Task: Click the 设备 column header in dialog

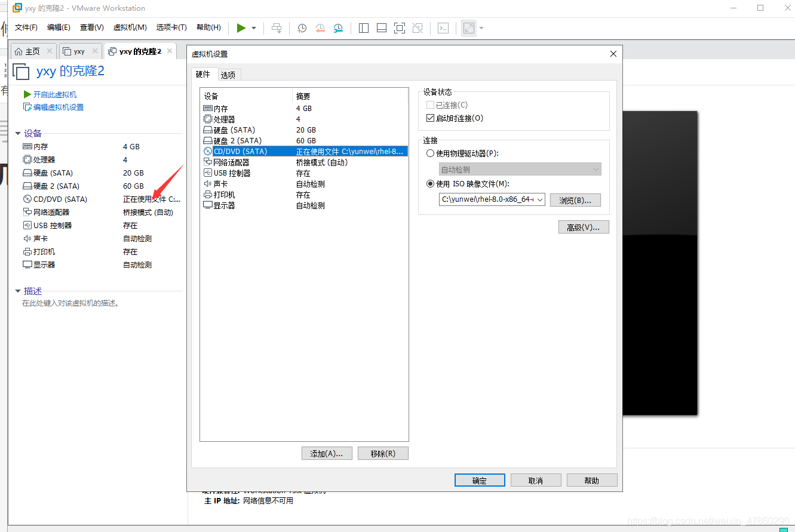Action: [246, 96]
